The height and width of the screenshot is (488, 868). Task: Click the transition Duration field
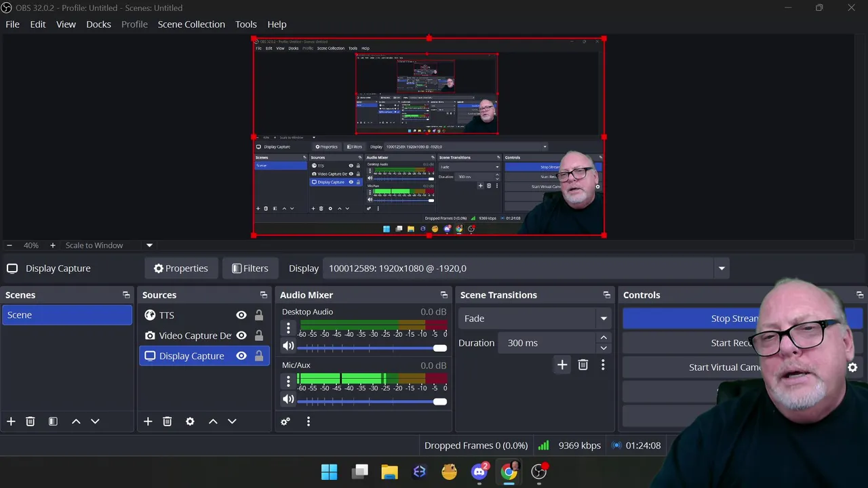pos(548,343)
